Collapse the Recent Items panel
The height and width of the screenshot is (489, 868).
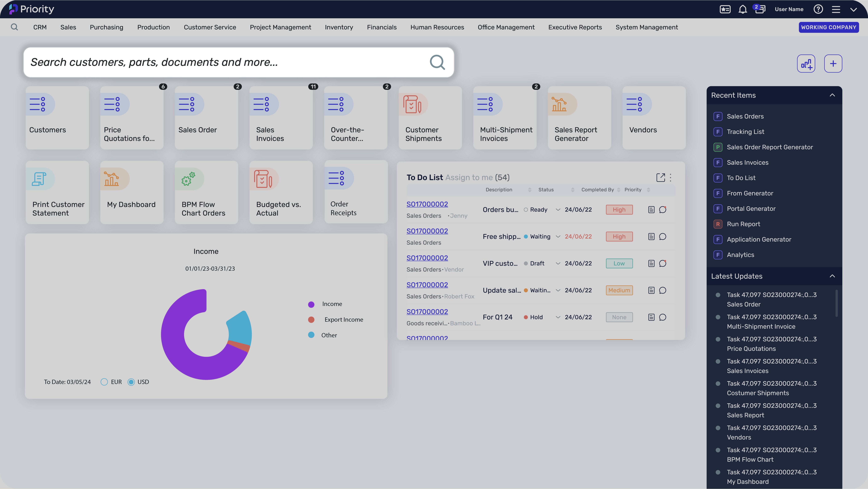(x=832, y=95)
